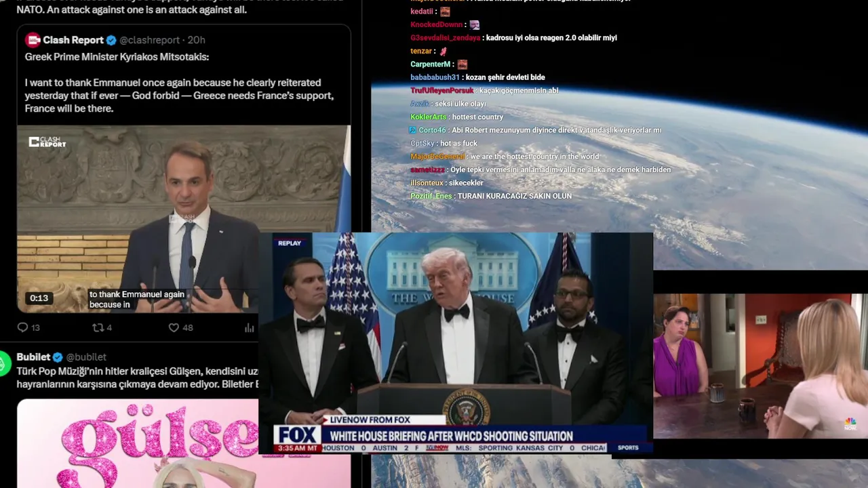868x488 pixels.
Task: Like the tweet showing 48 likes
Action: click(174, 327)
